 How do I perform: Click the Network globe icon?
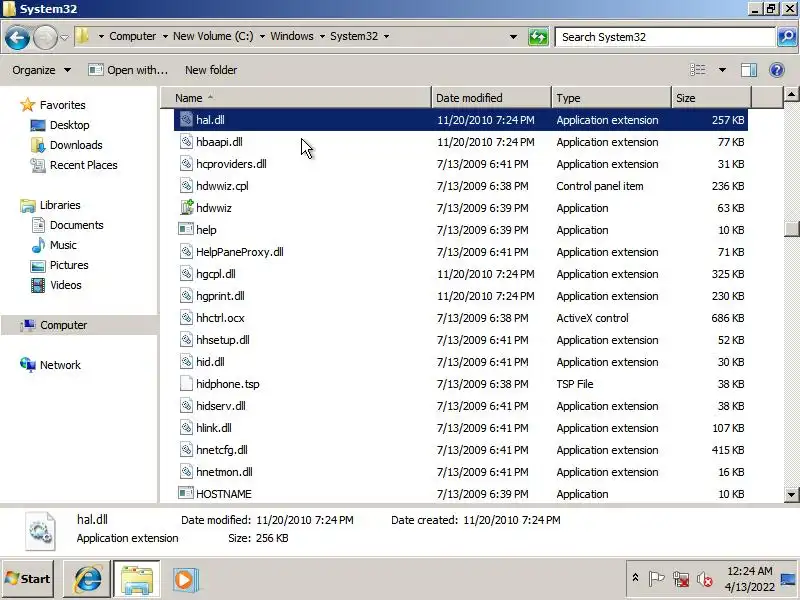28,365
